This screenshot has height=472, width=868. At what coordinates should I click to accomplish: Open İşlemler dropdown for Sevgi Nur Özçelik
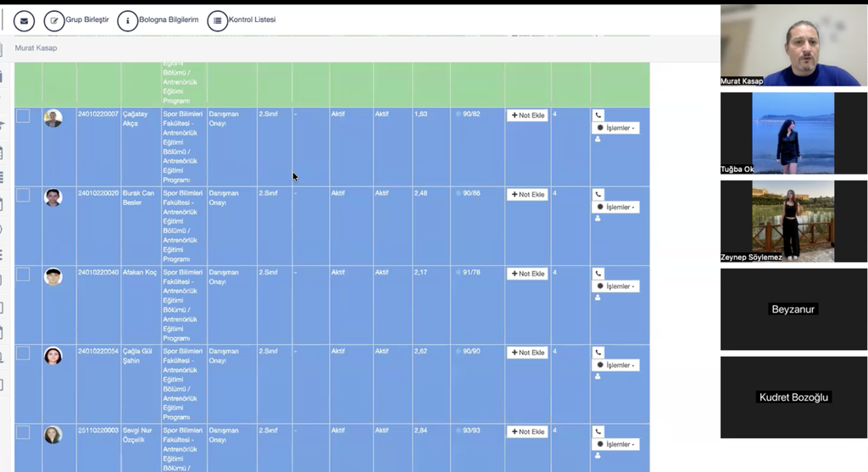(x=615, y=444)
